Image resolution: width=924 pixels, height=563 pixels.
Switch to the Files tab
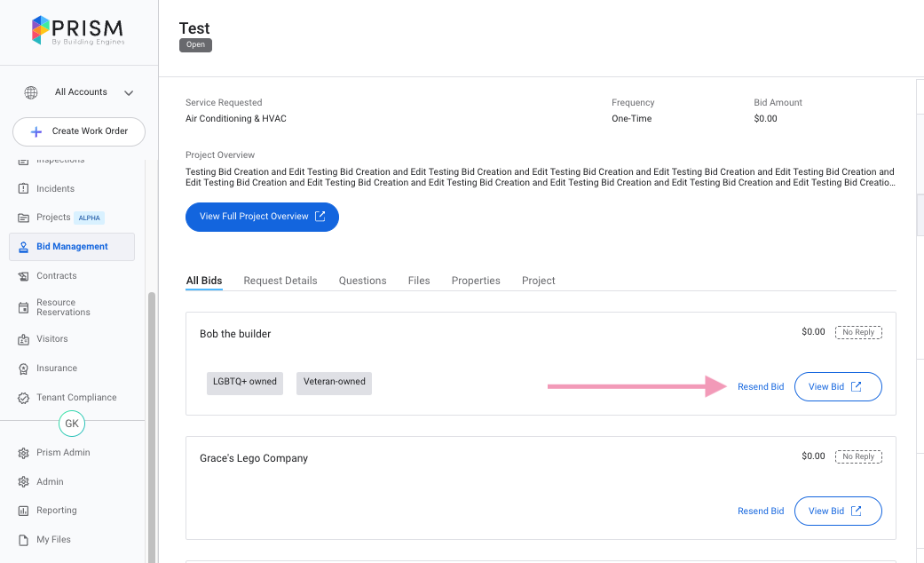point(419,281)
